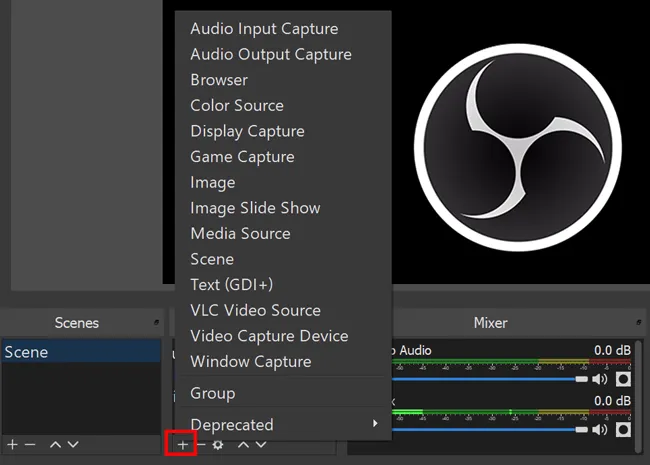Choose Text (GDI+) source
Screen dimensions: 650x465
coord(283,285)
